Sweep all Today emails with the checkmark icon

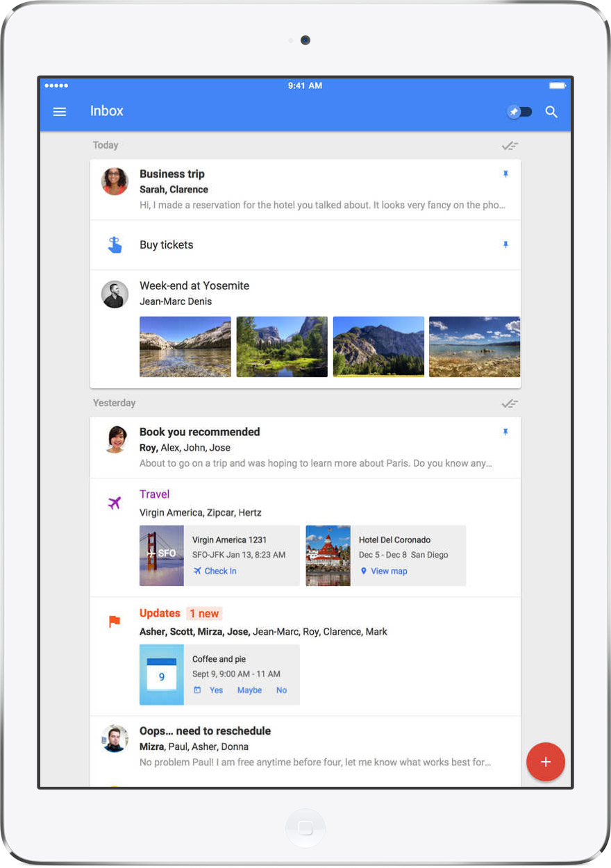(x=510, y=146)
